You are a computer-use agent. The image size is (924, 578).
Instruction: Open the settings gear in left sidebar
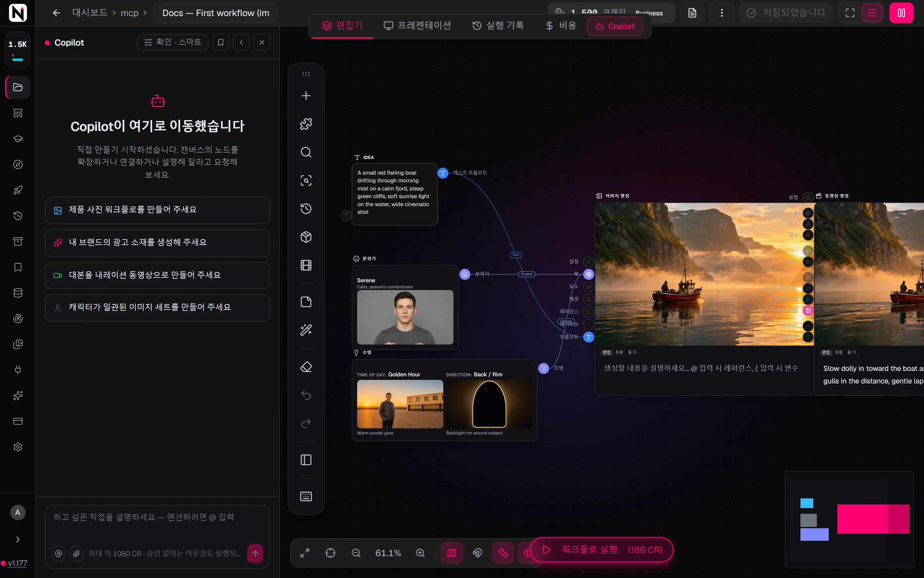pos(18,447)
